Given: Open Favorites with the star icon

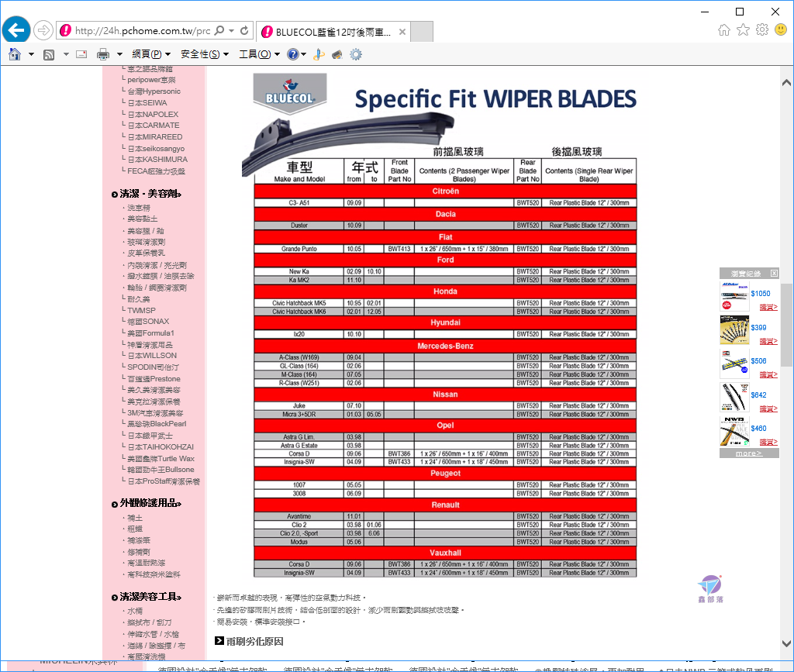Looking at the screenshot, I should click(743, 30).
